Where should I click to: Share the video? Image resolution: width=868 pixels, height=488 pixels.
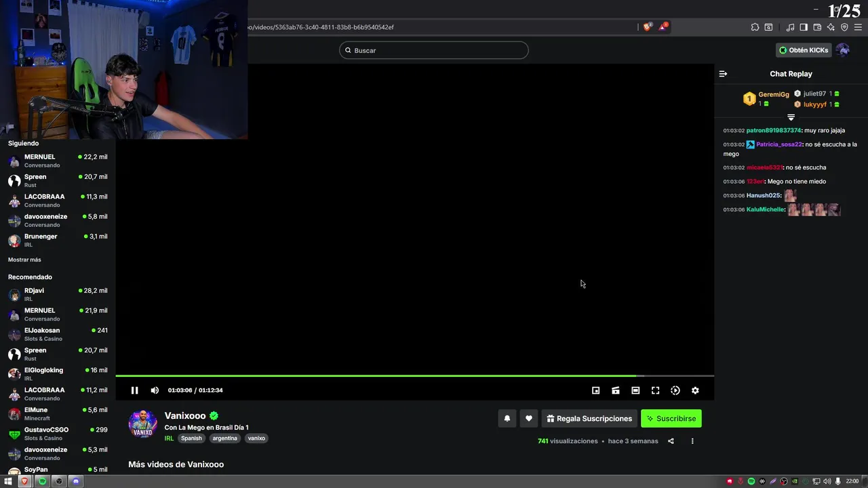tap(671, 441)
